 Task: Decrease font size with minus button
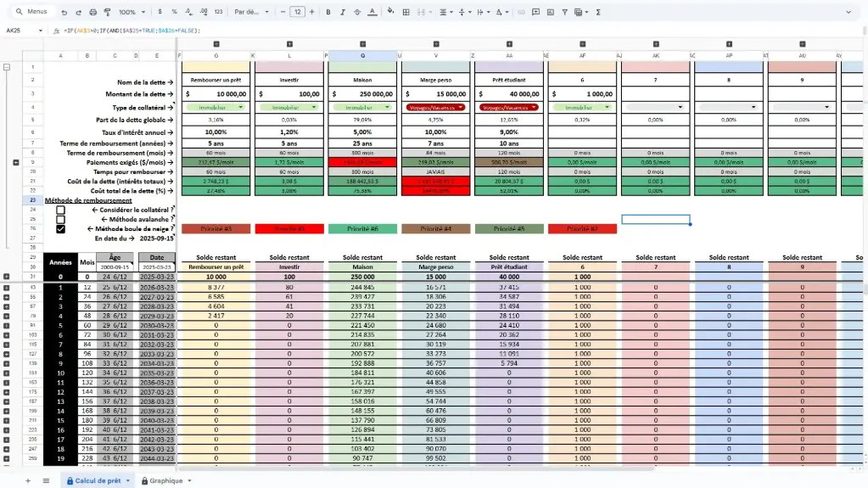tap(283, 12)
